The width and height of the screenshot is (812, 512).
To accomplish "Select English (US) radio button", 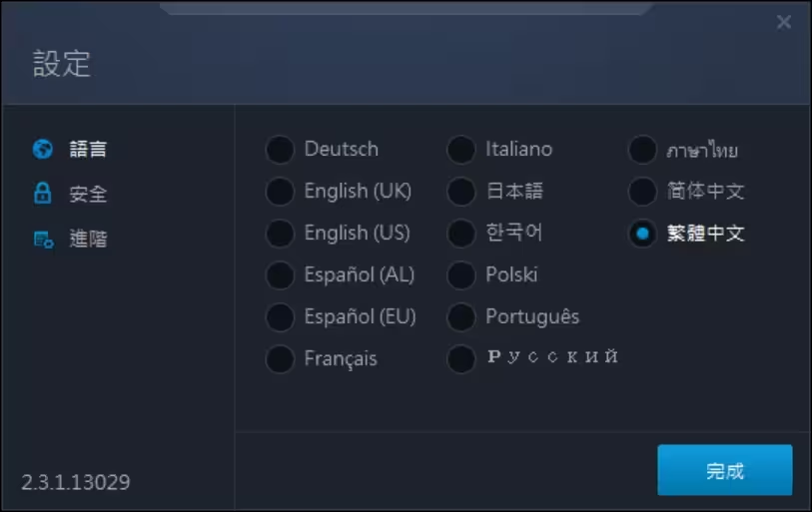I will tap(281, 234).
